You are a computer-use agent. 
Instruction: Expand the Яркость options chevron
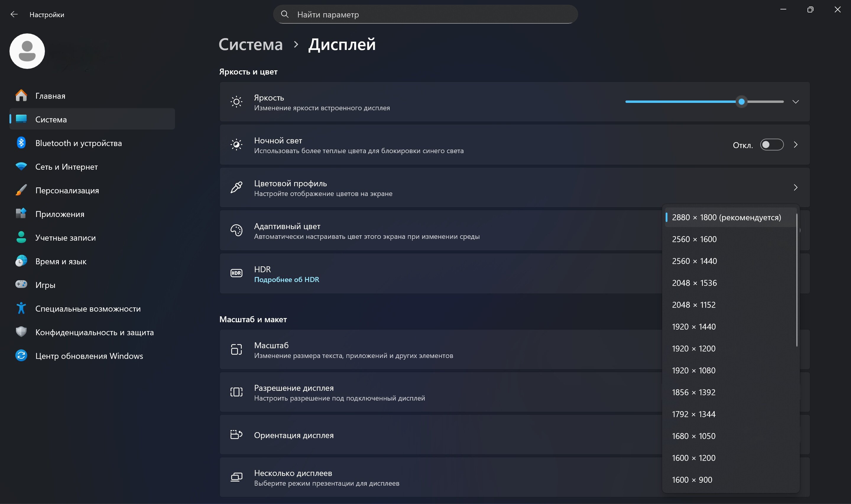(795, 102)
